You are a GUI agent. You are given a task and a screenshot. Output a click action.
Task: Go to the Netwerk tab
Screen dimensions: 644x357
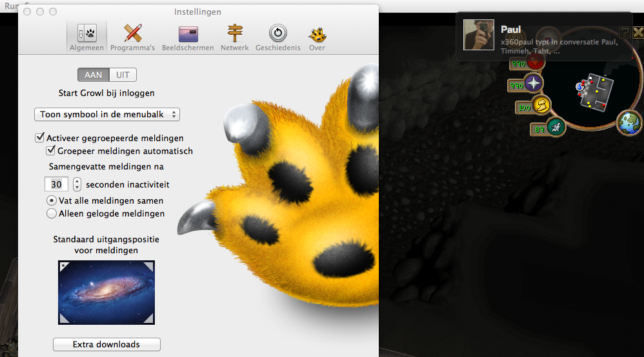pos(234,37)
